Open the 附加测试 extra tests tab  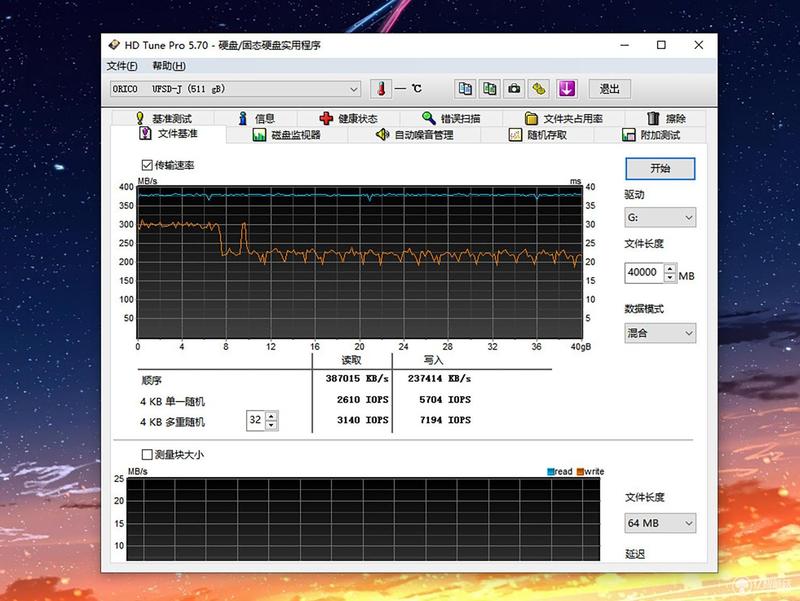pos(651,135)
